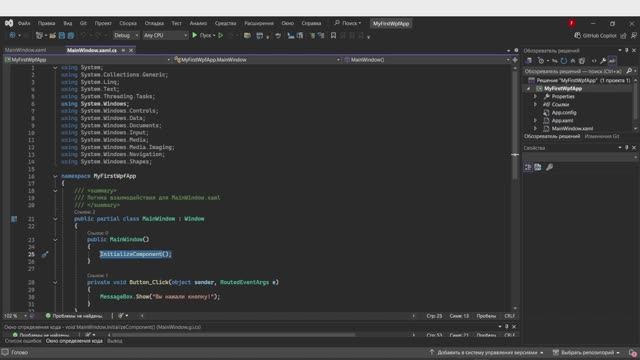
Task: Click the Save All icon
Action: [71, 36]
